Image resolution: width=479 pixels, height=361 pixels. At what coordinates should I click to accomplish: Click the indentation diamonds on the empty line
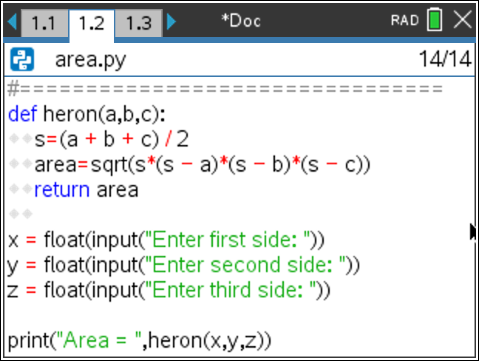pos(21,214)
